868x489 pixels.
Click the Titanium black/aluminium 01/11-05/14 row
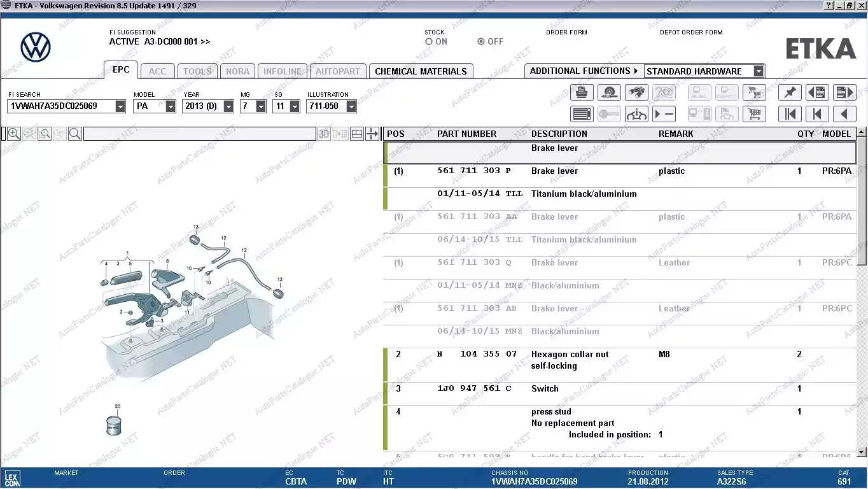pos(620,199)
